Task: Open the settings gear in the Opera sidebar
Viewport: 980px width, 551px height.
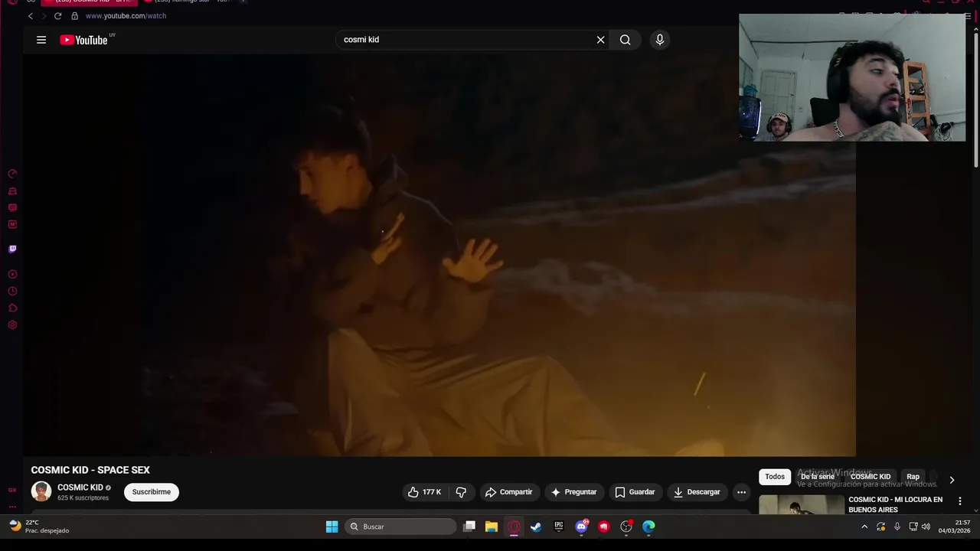Action: [12, 324]
